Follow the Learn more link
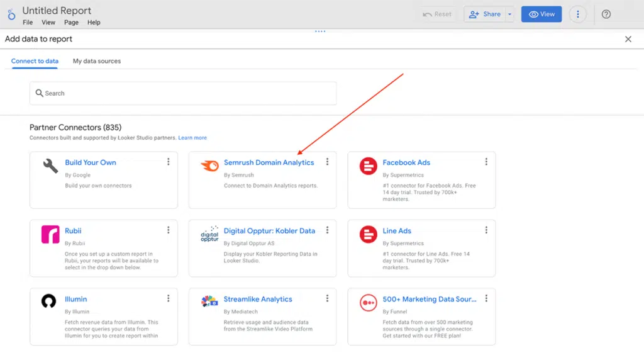644x355 pixels. tap(192, 138)
